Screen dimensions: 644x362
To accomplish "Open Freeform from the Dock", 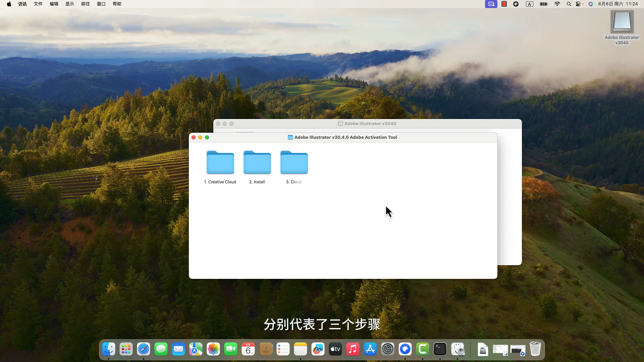I will [x=318, y=349].
